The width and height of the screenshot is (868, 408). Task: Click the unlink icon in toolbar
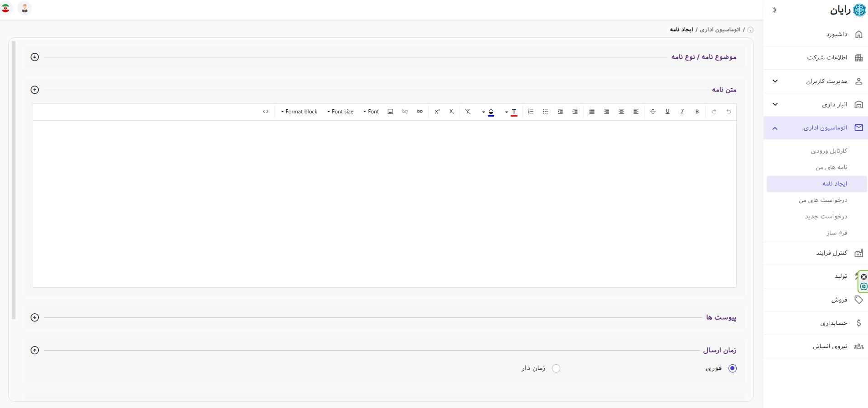[x=405, y=112]
